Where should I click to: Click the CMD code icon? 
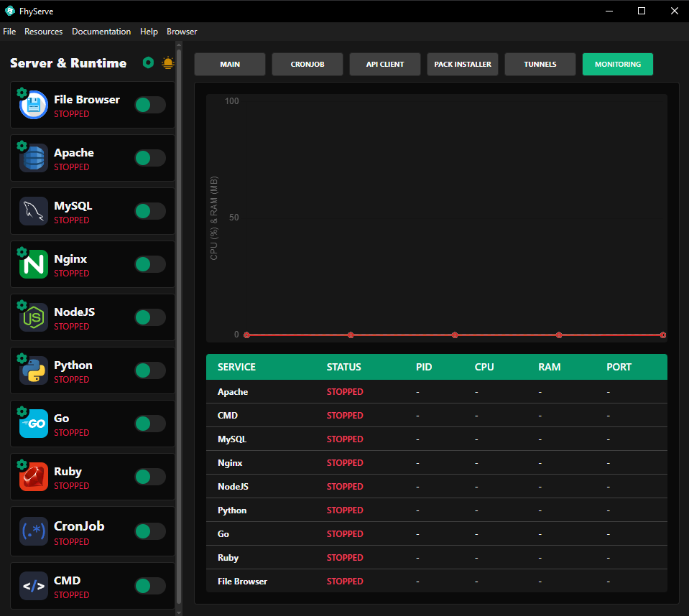coord(33,586)
